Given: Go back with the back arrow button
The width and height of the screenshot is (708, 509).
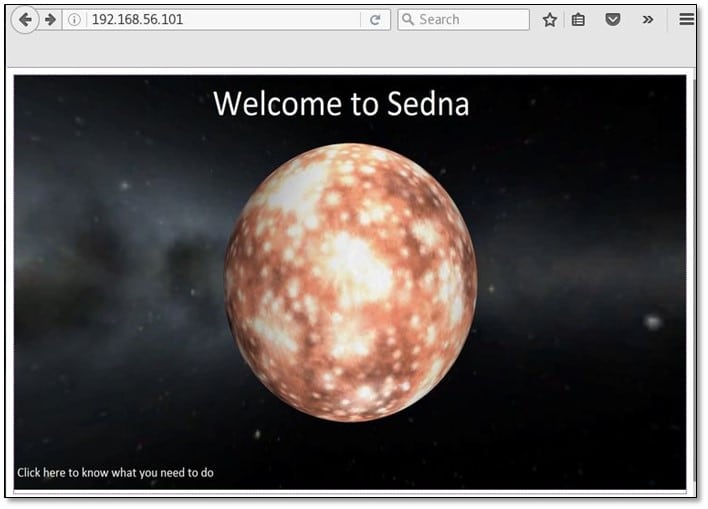Looking at the screenshot, I should click(x=25, y=19).
